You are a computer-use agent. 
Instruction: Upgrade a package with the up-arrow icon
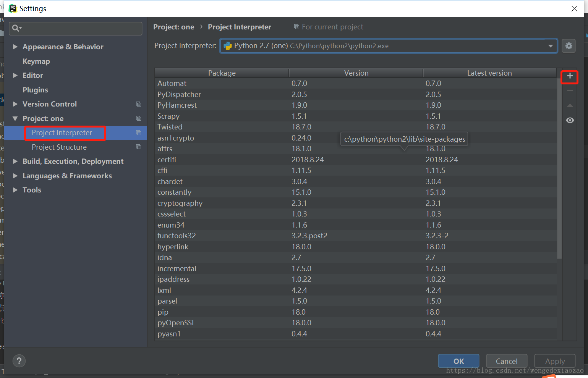tap(570, 105)
